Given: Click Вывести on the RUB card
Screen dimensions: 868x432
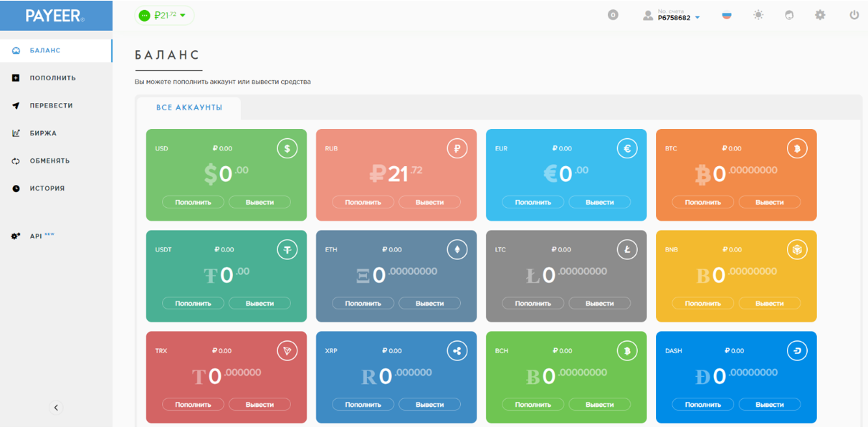Looking at the screenshot, I should 429,203.
